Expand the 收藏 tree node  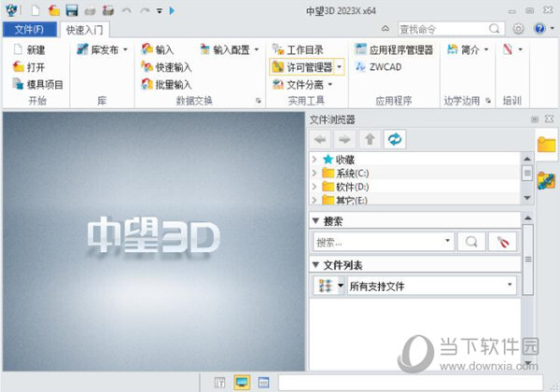315,160
